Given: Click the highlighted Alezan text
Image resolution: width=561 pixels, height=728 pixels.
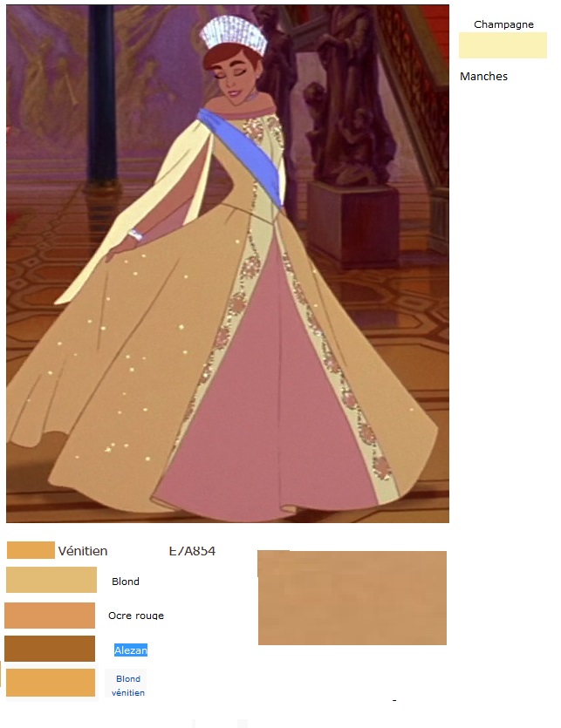Looking at the screenshot, I should coord(131,650).
